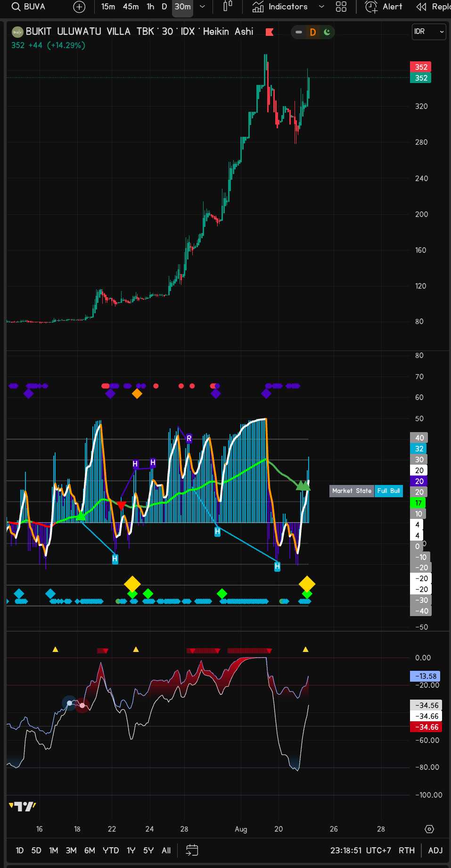Viewport: 451px width, 868px height.
Task: Click the blue dot on the bottom indicator
Action: click(x=69, y=703)
